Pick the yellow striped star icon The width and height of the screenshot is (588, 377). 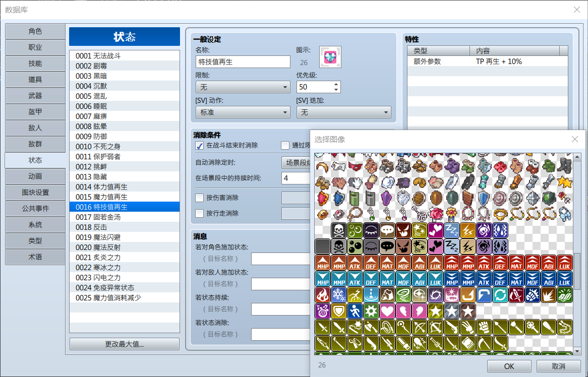pos(435,311)
